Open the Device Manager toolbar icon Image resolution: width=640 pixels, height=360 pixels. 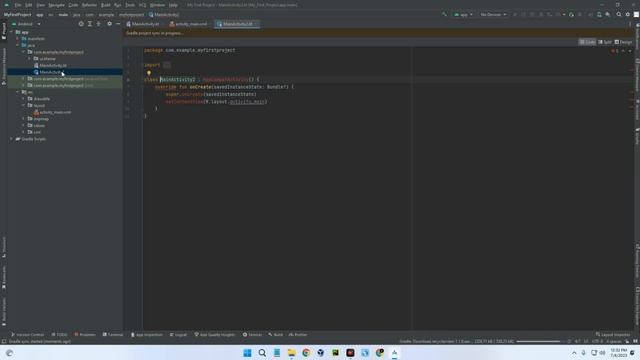pyautogui.click(x=599, y=15)
